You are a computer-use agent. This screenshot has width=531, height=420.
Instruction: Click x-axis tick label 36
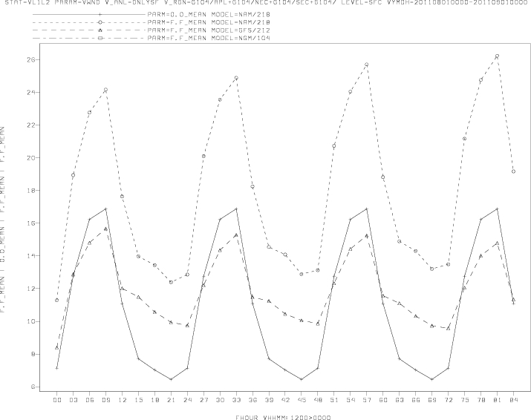(253, 400)
